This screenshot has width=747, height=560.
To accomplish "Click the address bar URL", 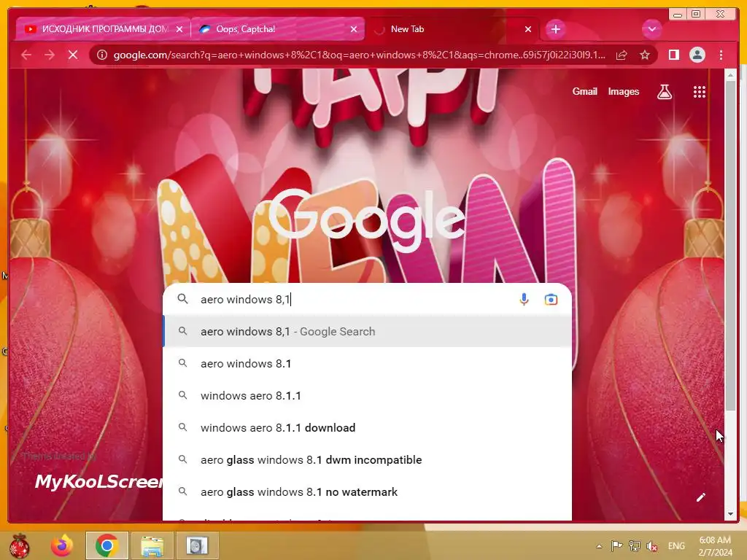I will 359,55.
